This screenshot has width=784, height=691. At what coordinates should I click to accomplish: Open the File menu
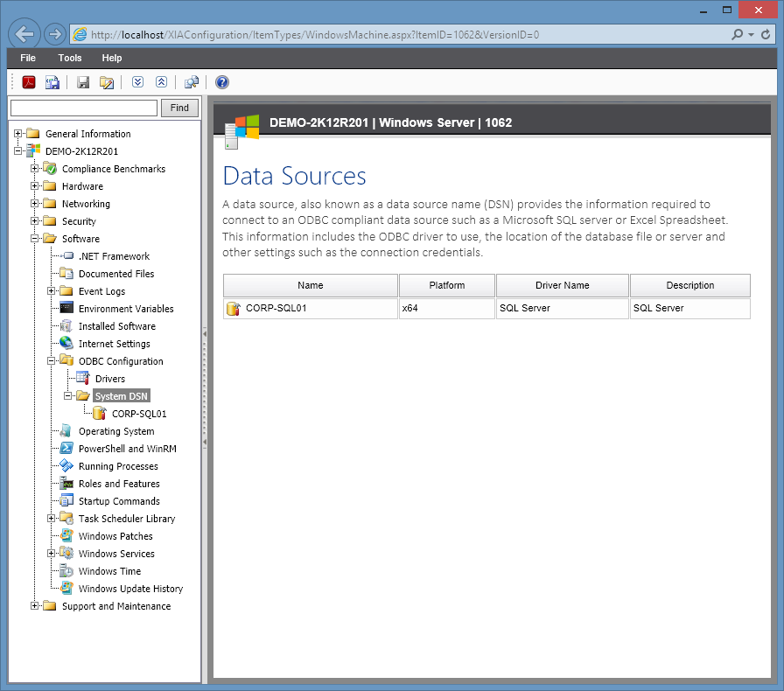click(28, 58)
